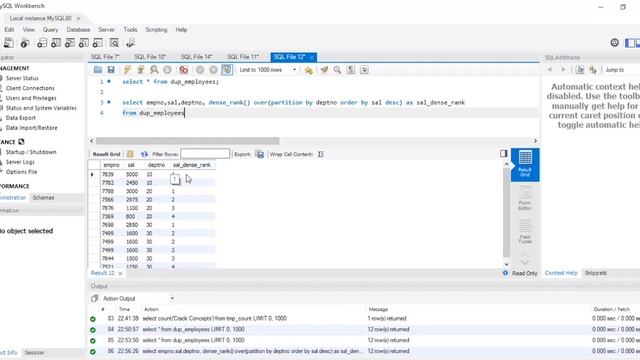Click the Create new table toolbar icon
Screen dimensions: 640x360
pos(56,43)
